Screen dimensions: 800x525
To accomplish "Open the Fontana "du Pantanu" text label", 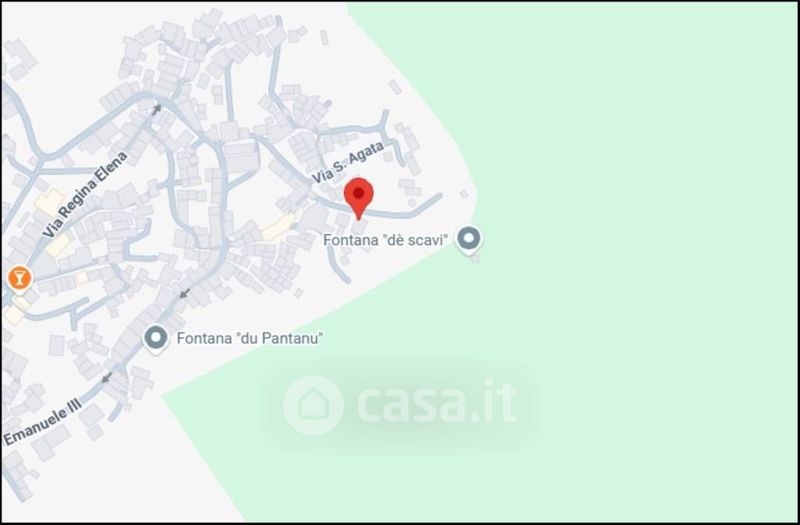I will click(250, 338).
